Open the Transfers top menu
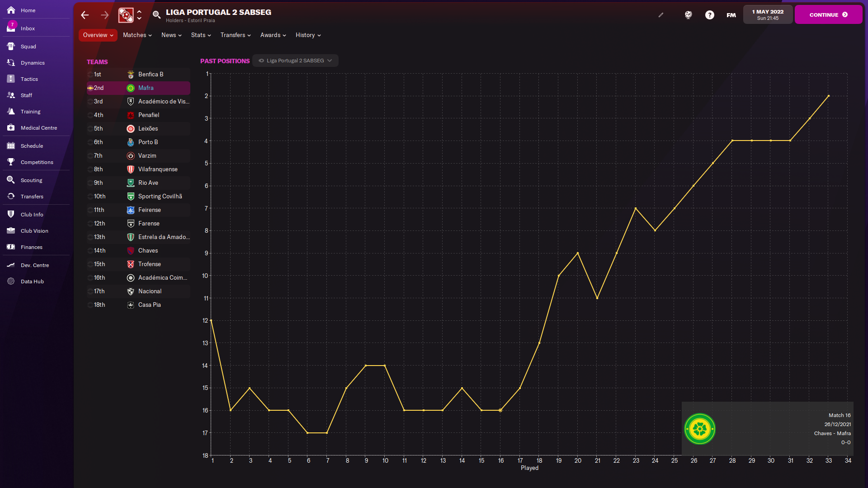 [235, 35]
